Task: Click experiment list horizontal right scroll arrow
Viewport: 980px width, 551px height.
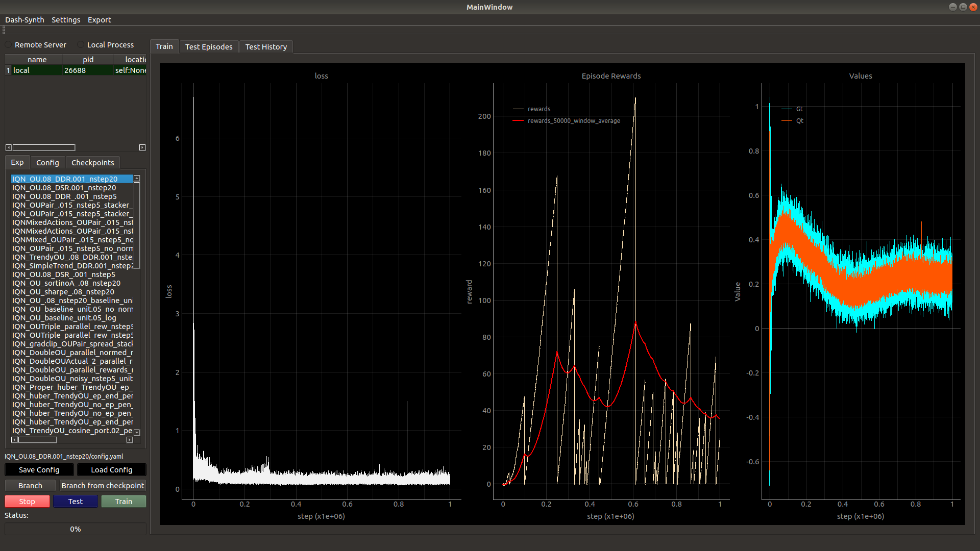Action: point(130,440)
